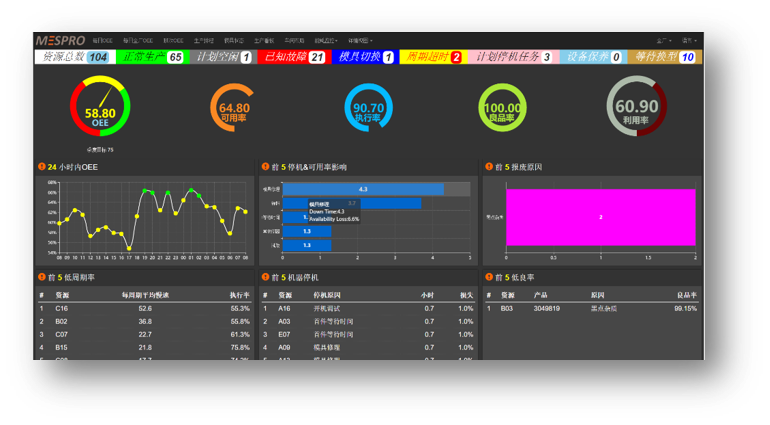Click the 良品率 100.00 green ring gauge
The height and width of the screenshot is (425, 770).
[x=502, y=108]
